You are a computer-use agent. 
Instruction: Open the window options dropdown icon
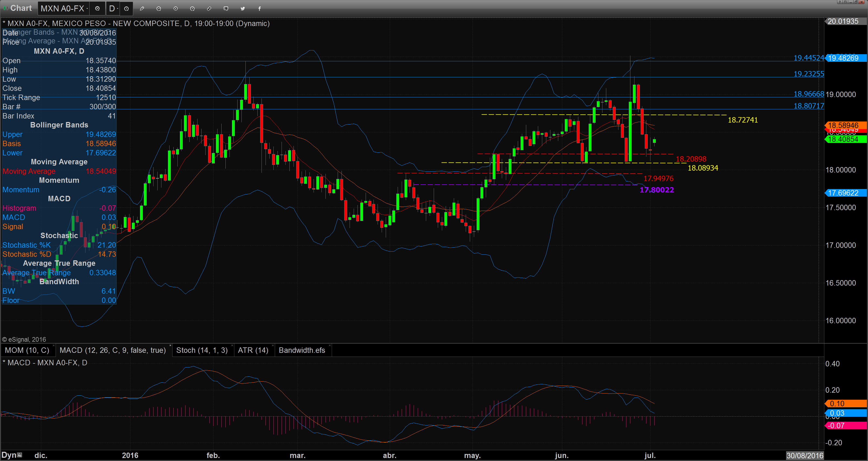tap(845, 2)
